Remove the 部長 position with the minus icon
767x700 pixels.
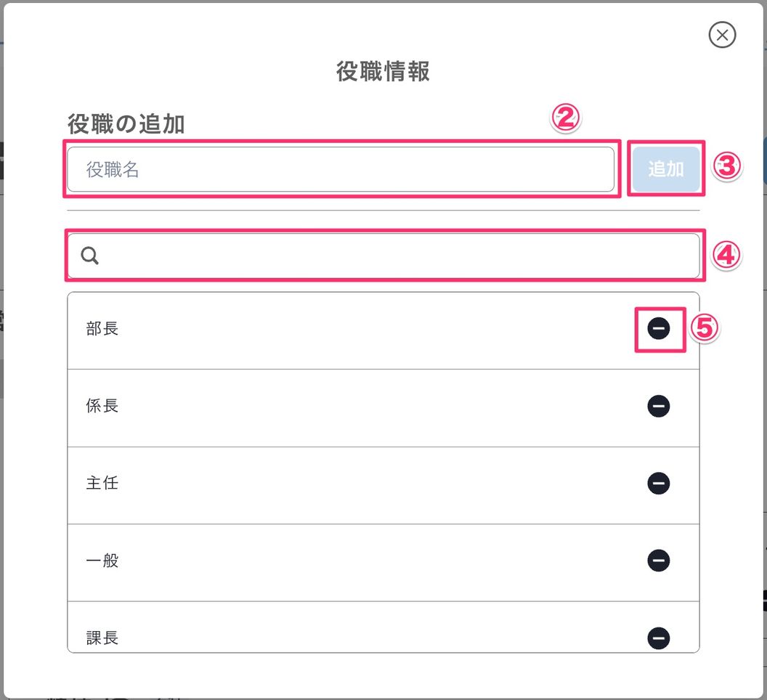658,328
